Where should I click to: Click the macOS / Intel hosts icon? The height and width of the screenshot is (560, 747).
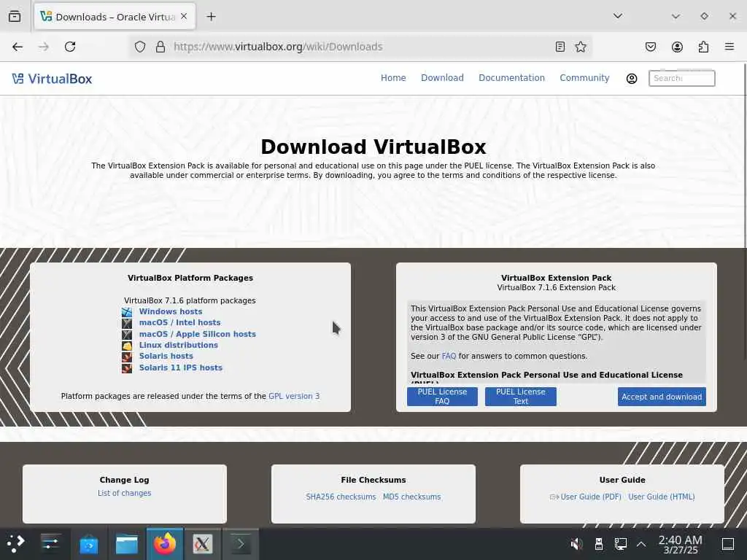[127, 323]
